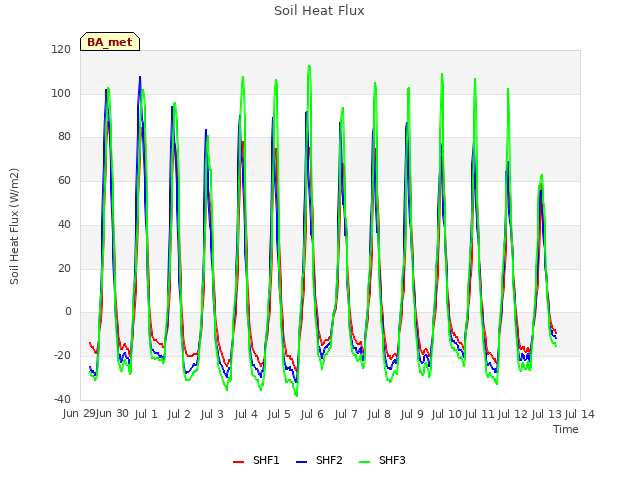Screen dimensions: 640x480
Task: Click the -40 y-axis tick label
Action: 62,399
